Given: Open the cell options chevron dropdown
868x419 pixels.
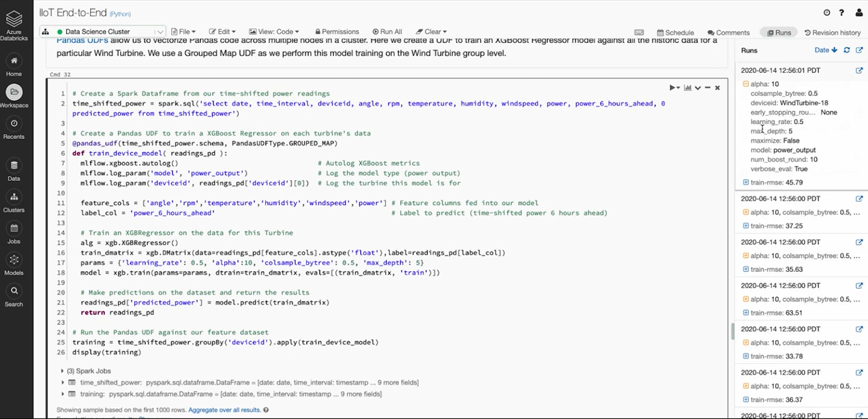Looking at the screenshot, I should coord(698,87).
